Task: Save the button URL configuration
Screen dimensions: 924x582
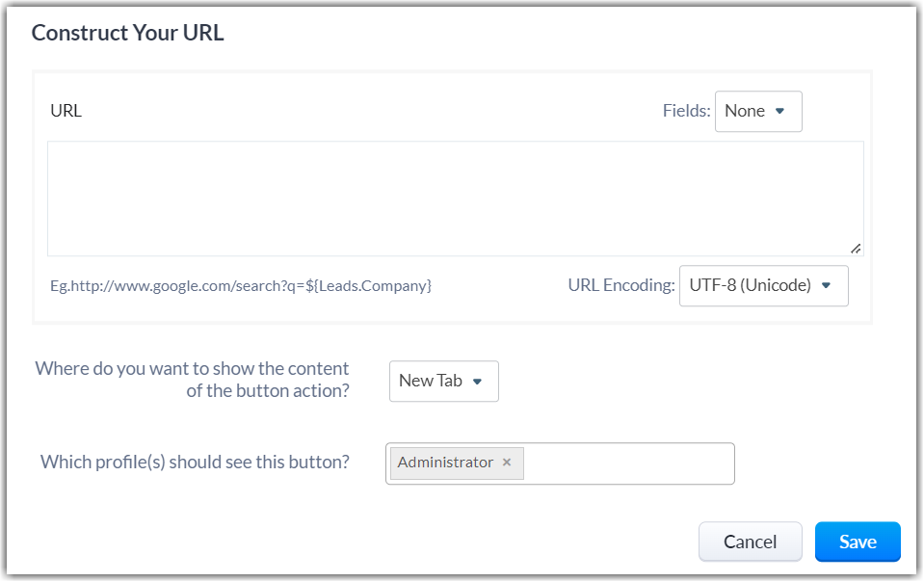Action: (857, 542)
